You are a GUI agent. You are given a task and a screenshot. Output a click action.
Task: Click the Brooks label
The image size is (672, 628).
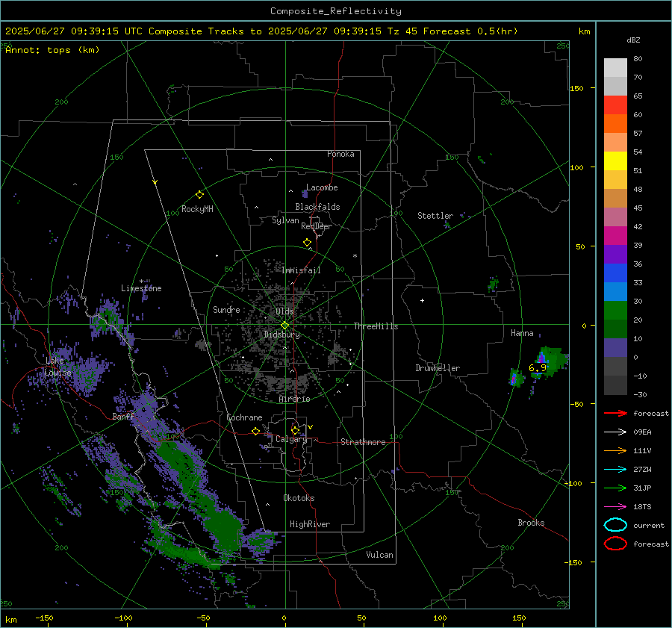point(531,523)
